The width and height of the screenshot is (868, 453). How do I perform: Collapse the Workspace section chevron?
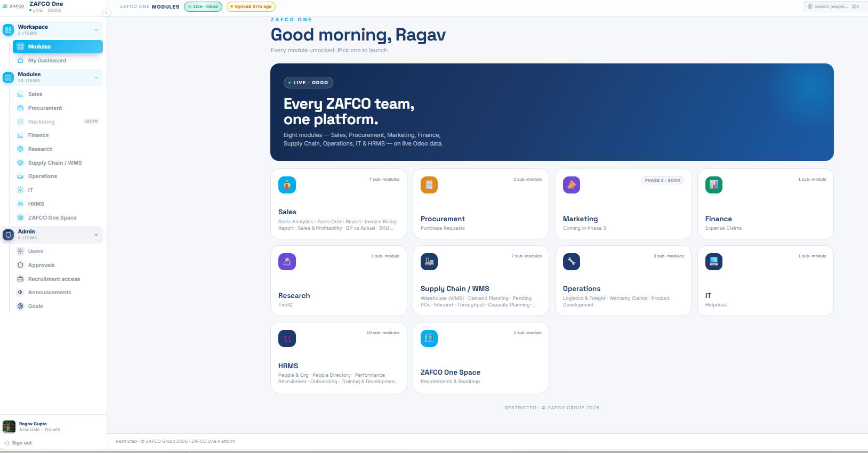point(96,30)
